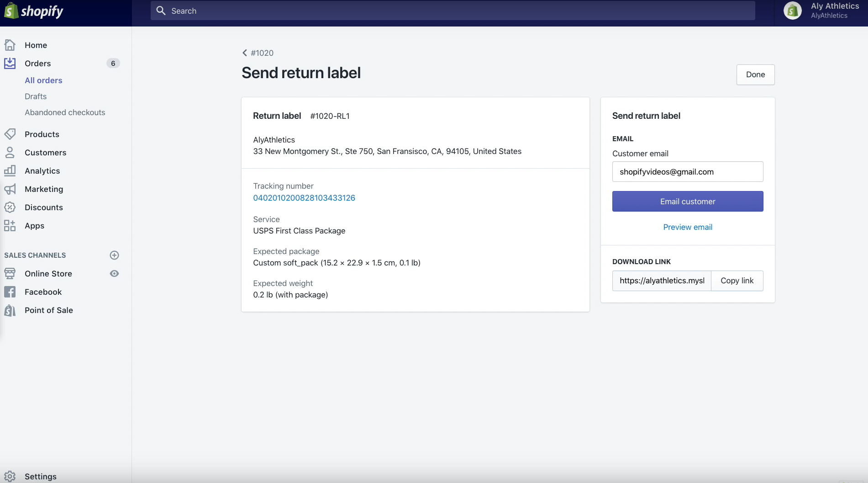
Task: Toggle Online Store visibility eye icon
Action: pyautogui.click(x=114, y=273)
